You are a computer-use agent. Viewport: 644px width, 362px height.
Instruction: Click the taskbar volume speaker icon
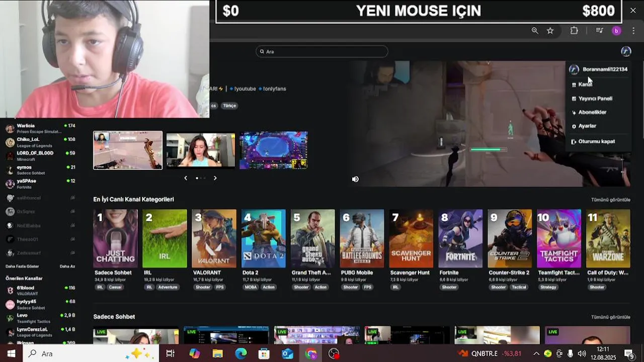pos(582,353)
